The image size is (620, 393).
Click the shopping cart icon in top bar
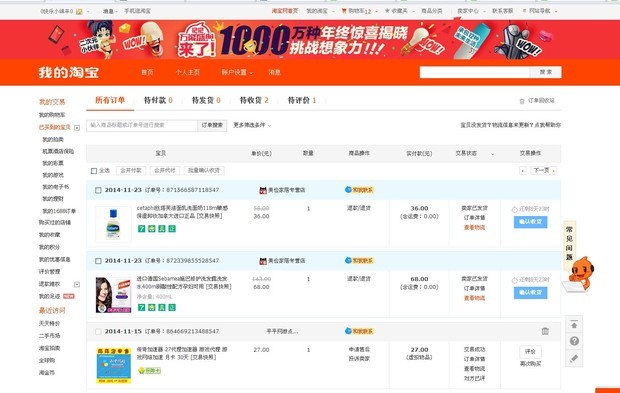pos(344,11)
